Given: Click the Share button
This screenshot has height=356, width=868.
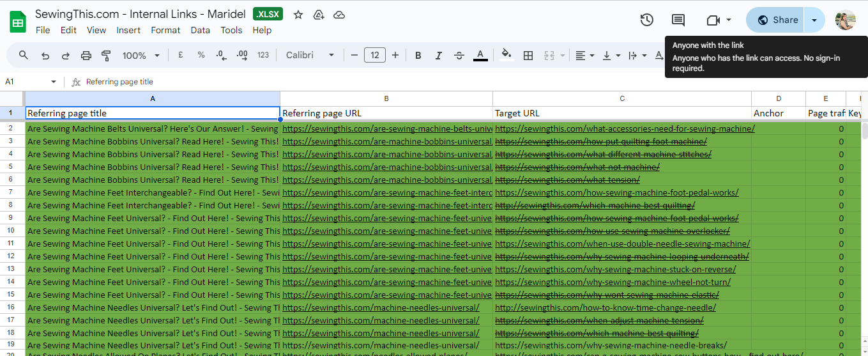Looking at the screenshot, I should pos(777,20).
